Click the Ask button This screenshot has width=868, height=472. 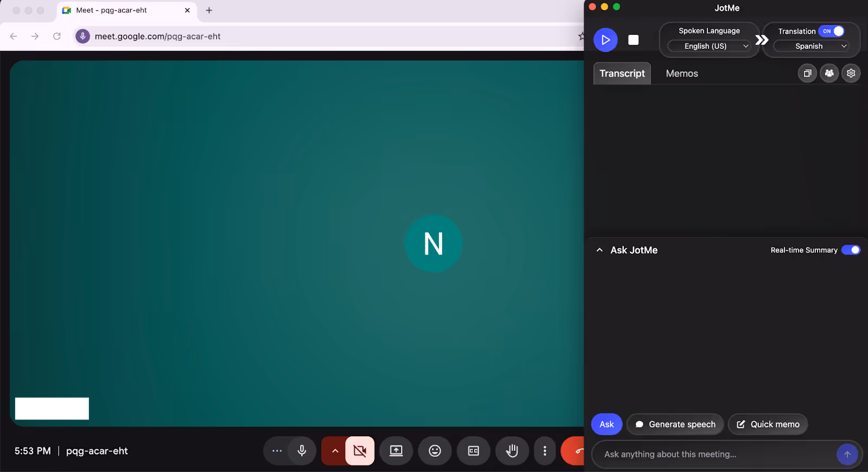click(x=607, y=424)
